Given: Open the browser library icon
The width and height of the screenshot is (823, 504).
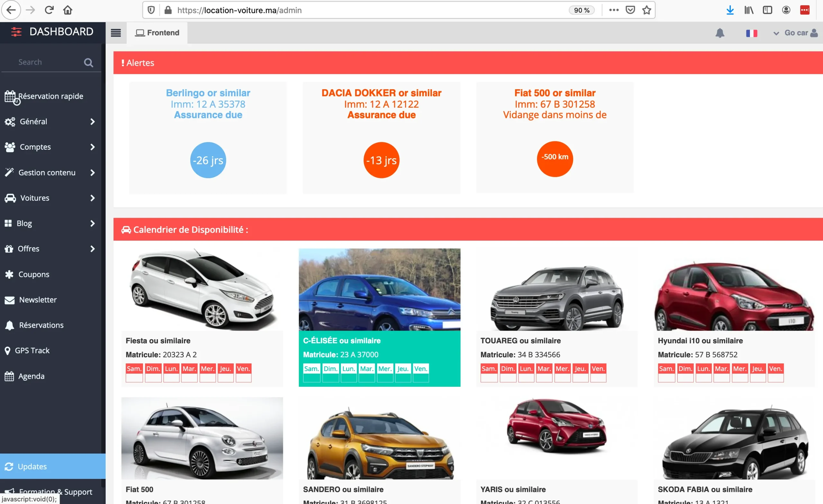Looking at the screenshot, I should click(x=749, y=10).
